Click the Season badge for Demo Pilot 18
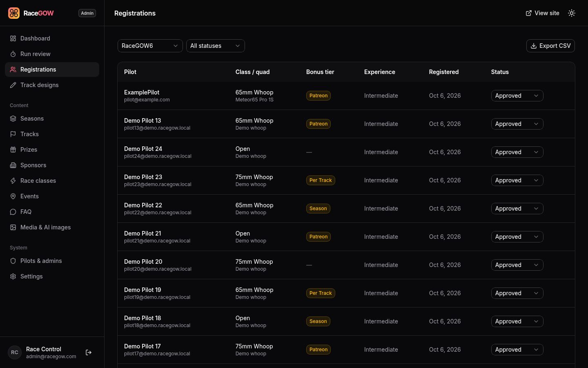588x368 pixels. point(318,321)
